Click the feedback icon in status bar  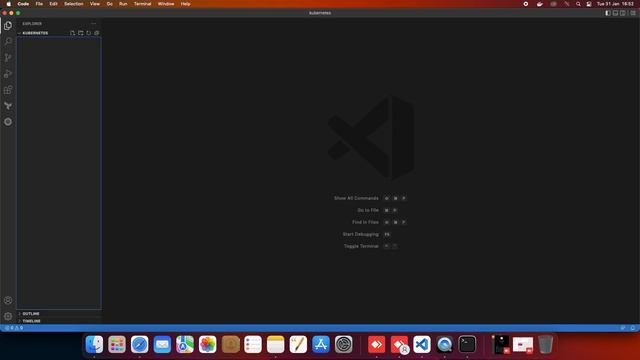(623, 328)
